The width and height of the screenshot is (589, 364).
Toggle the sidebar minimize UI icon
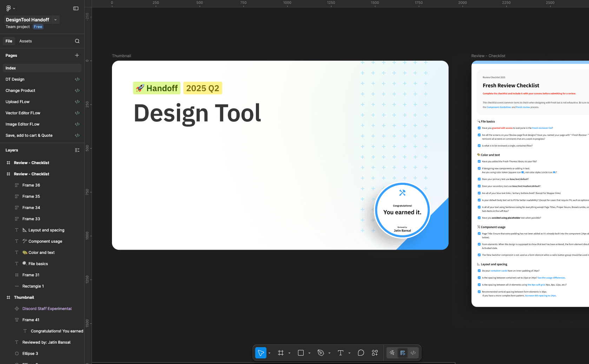point(76,8)
